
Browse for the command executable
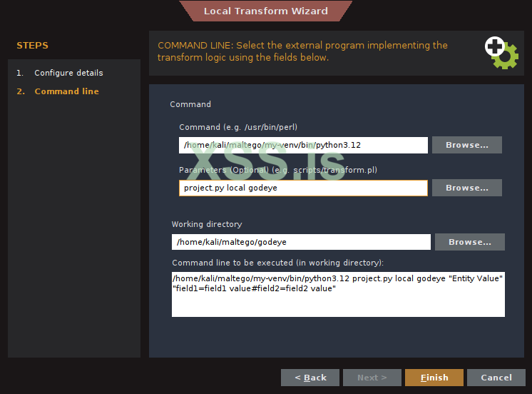coord(467,145)
